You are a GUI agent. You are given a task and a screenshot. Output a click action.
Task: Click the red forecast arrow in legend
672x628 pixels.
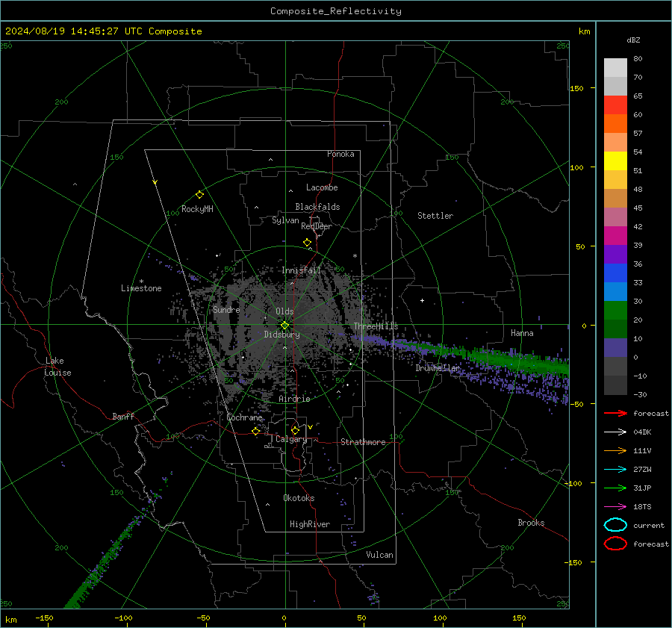click(x=615, y=413)
